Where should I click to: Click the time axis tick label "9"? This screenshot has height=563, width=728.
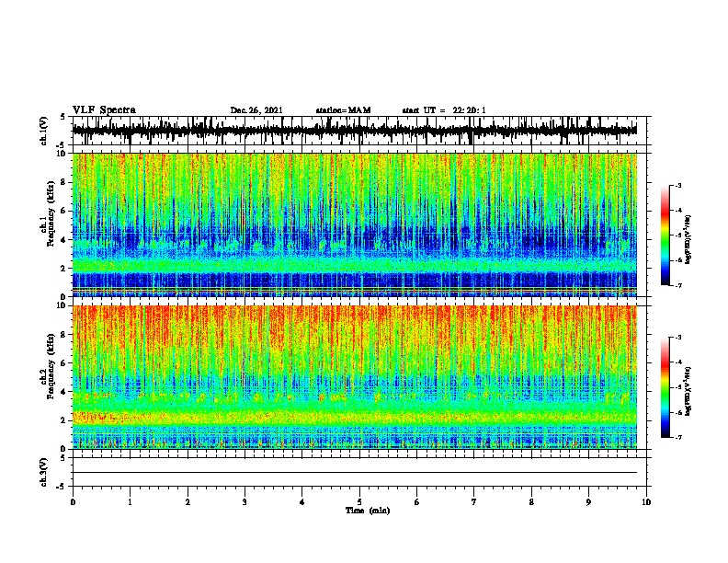pos(588,502)
